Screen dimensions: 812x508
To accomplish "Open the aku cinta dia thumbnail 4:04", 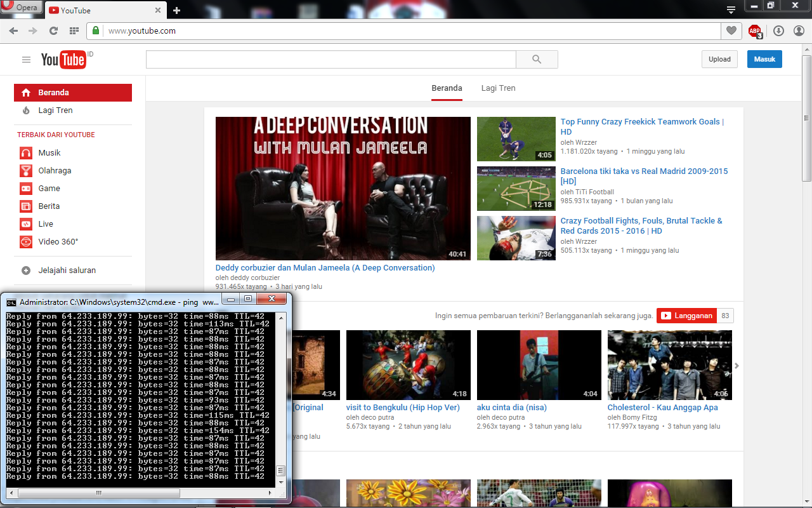I will [x=539, y=365].
